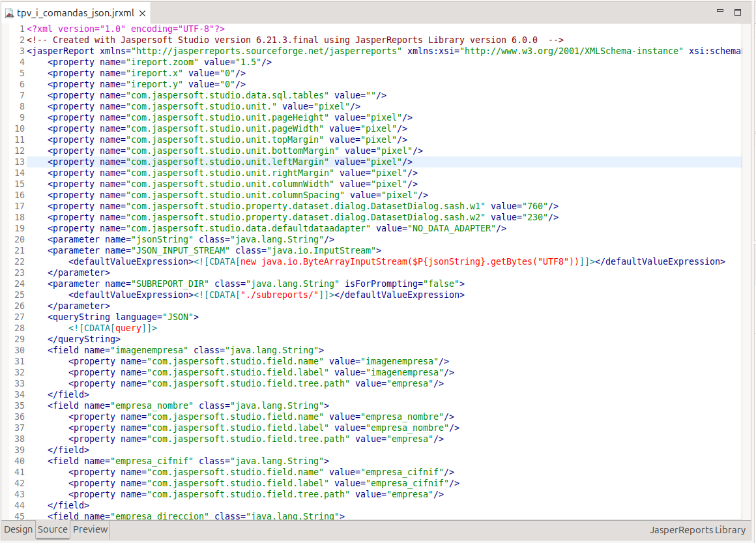Click the field.label imagenempresa property line
This screenshot has width=756, height=543.
pyautogui.click(x=261, y=373)
